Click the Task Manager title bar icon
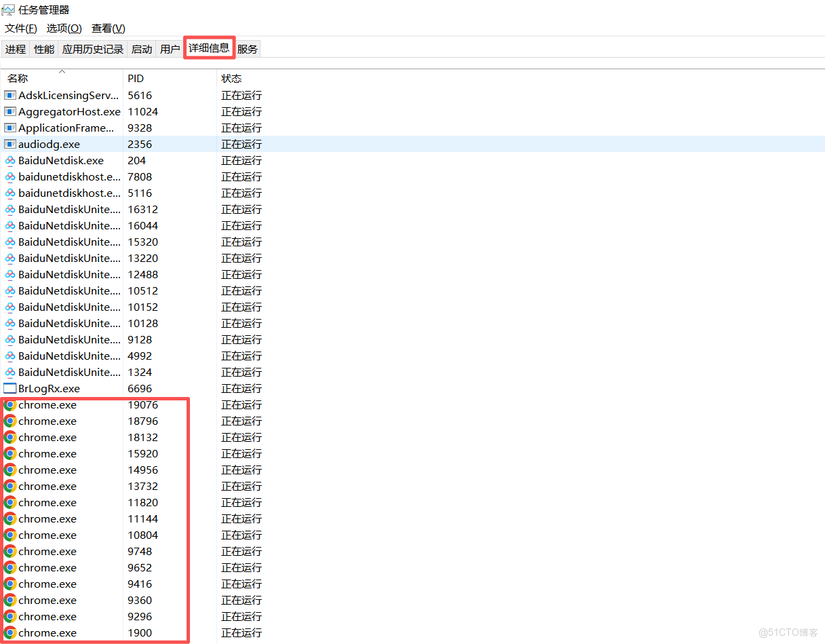The image size is (825, 644). click(8, 10)
